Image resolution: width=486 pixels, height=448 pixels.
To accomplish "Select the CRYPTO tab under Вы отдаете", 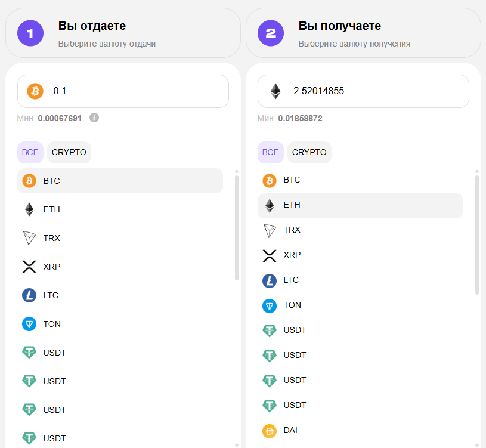I will pyautogui.click(x=69, y=152).
